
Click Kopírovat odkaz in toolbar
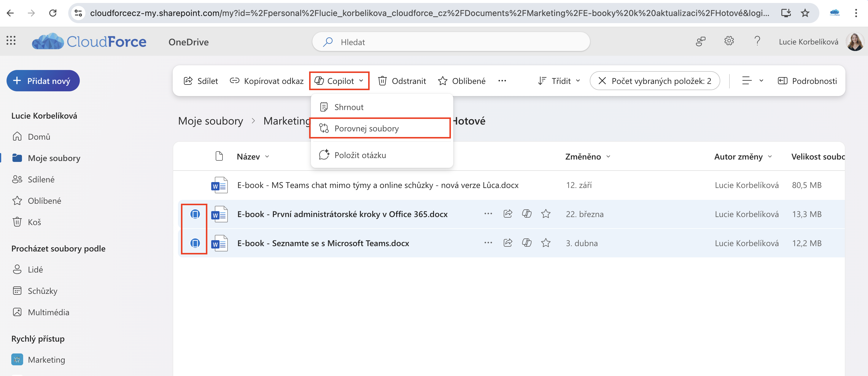(x=266, y=81)
